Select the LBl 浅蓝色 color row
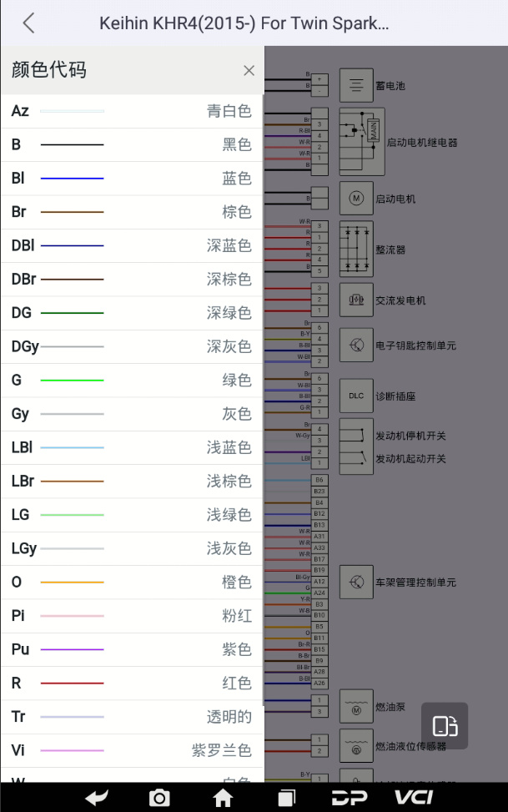Image resolution: width=508 pixels, height=812 pixels. point(132,448)
